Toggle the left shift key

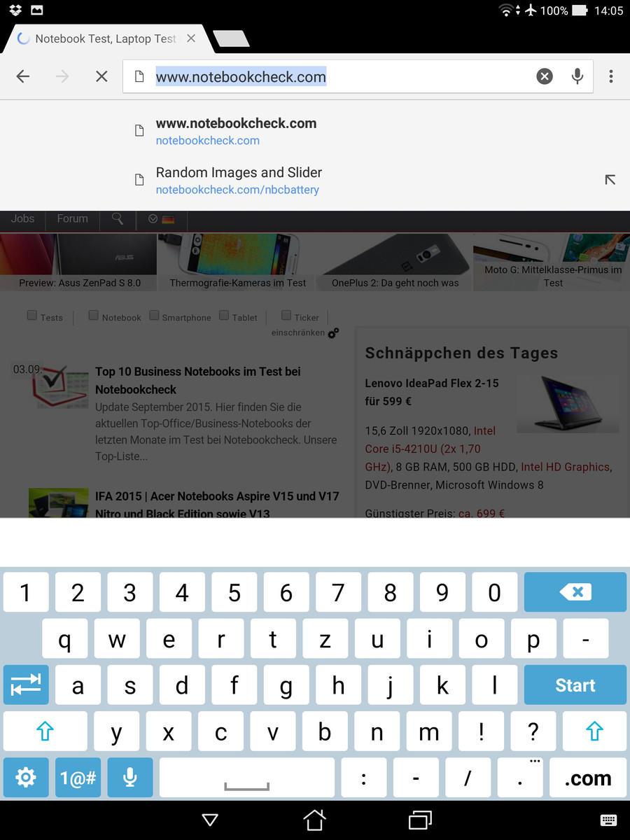pos(45,731)
